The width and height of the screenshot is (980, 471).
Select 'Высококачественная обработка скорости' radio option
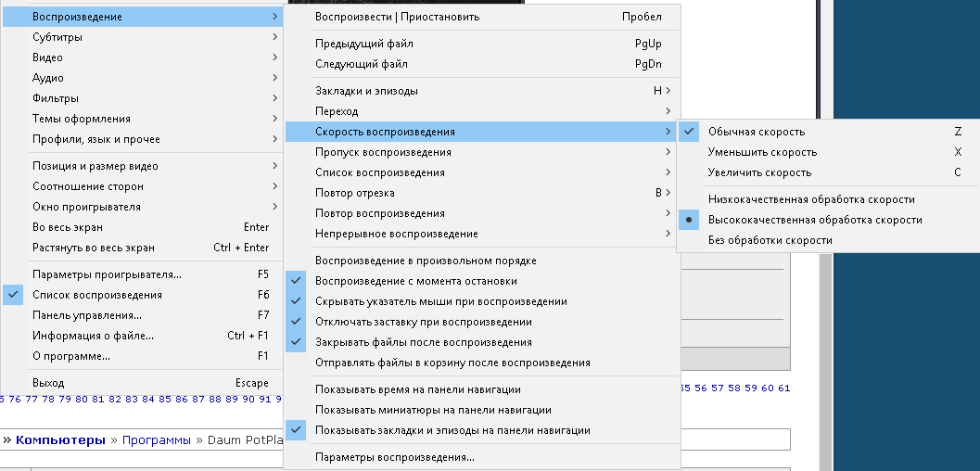[x=828, y=220]
